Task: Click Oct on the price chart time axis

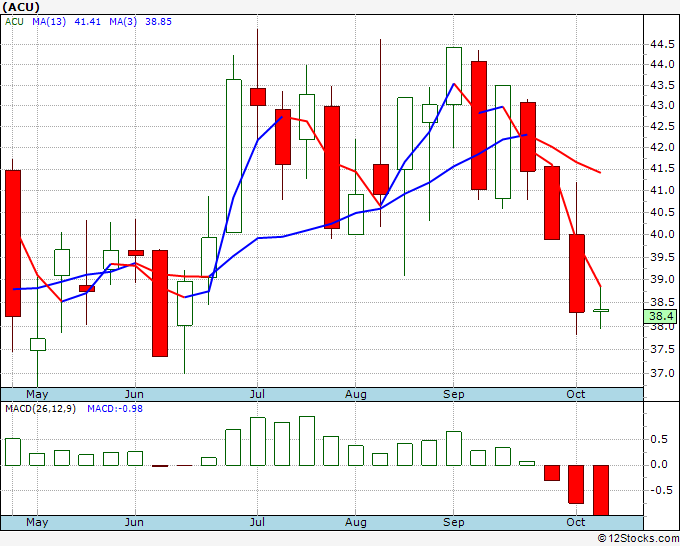Action: (x=576, y=395)
